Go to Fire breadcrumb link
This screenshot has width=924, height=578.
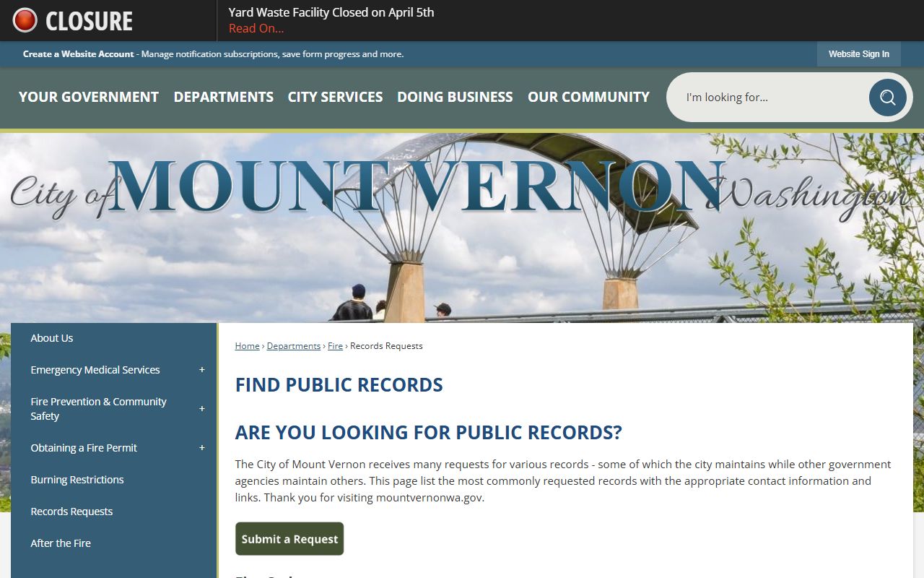(x=335, y=346)
